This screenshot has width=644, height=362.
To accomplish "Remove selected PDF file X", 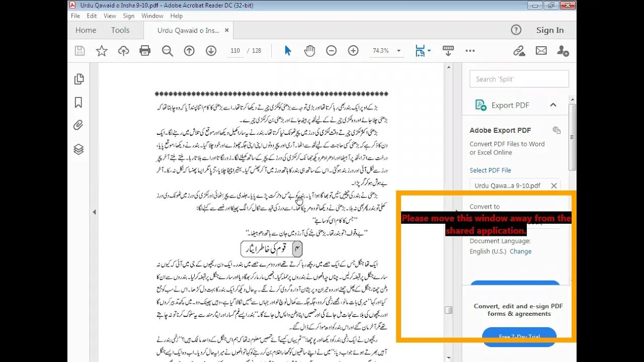I will click(554, 186).
